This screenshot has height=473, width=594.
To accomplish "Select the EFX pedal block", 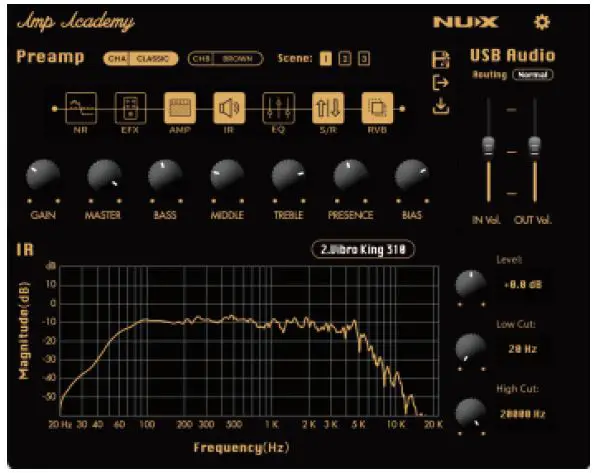I will [x=130, y=108].
